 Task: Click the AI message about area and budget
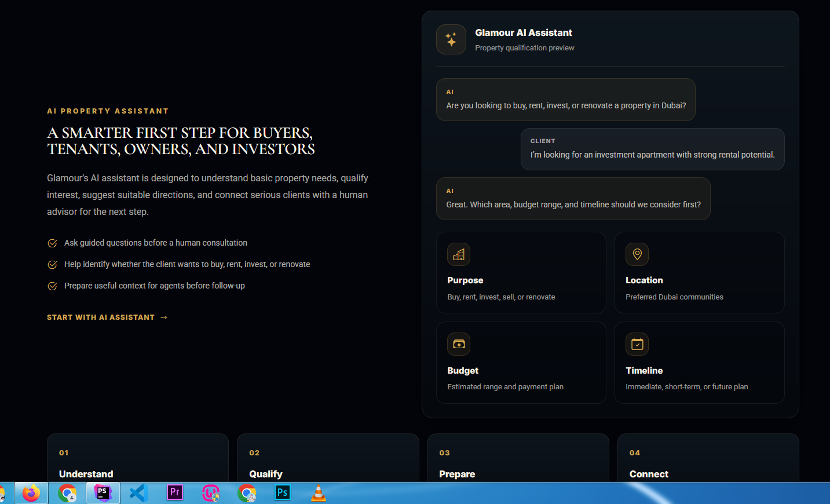pyautogui.click(x=573, y=199)
